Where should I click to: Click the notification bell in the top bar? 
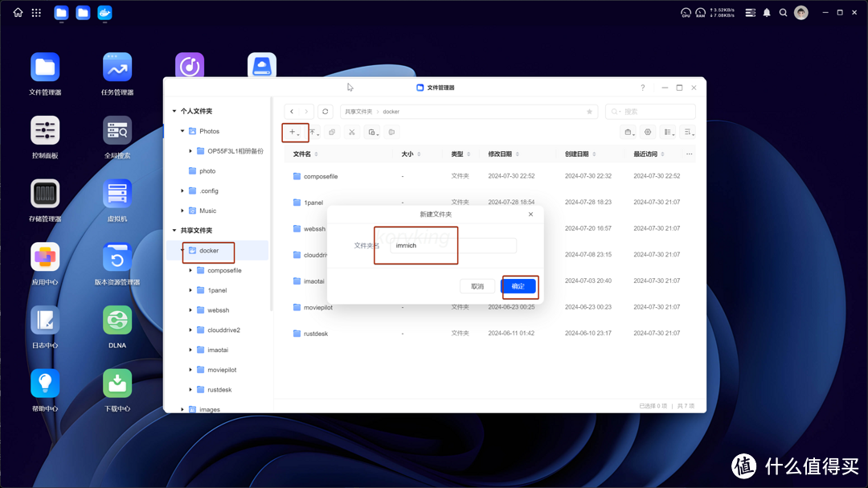[767, 13]
